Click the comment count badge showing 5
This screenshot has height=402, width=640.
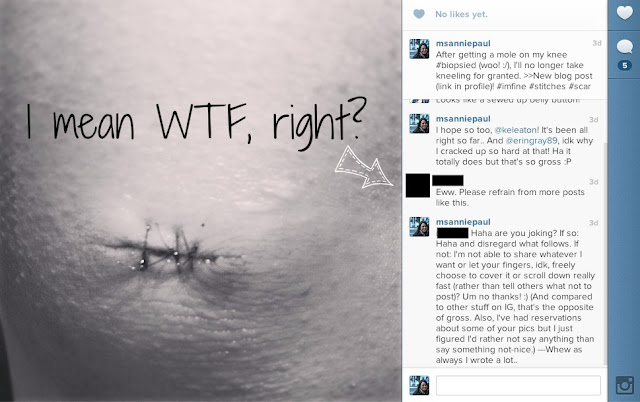624,65
